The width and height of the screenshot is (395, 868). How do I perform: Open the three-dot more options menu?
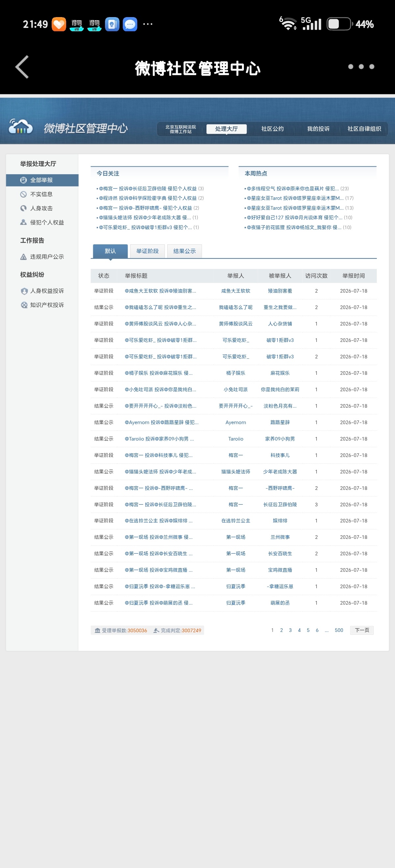pyautogui.click(x=361, y=67)
